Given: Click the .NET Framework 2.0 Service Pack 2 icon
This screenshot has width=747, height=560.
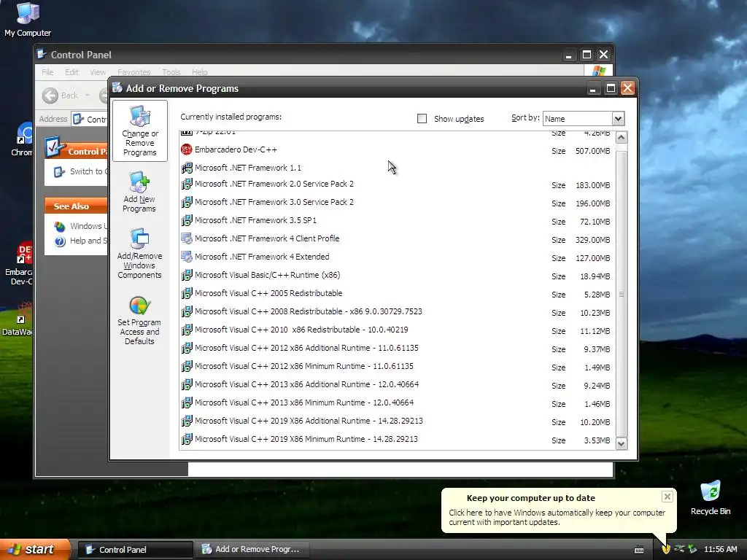Looking at the screenshot, I should point(186,184).
